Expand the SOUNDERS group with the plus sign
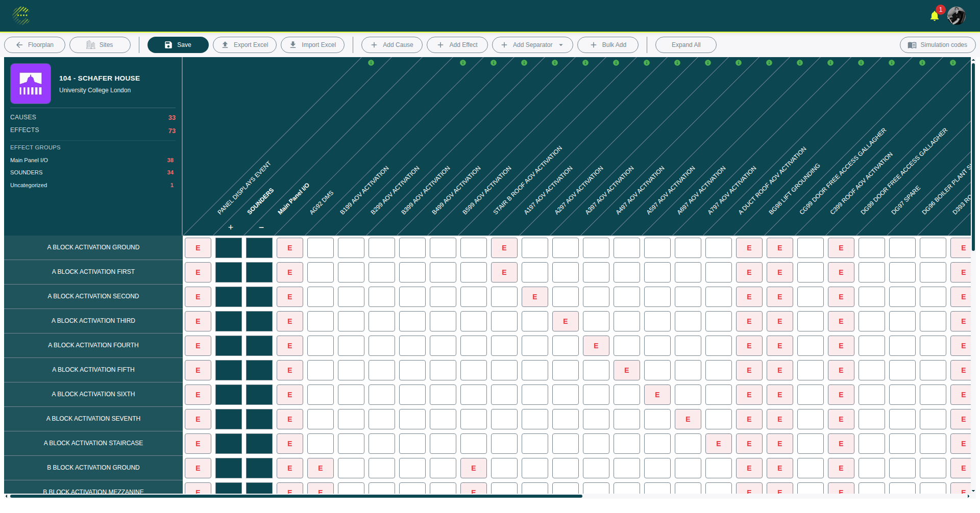This screenshot has height=513, width=980. (231, 227)
